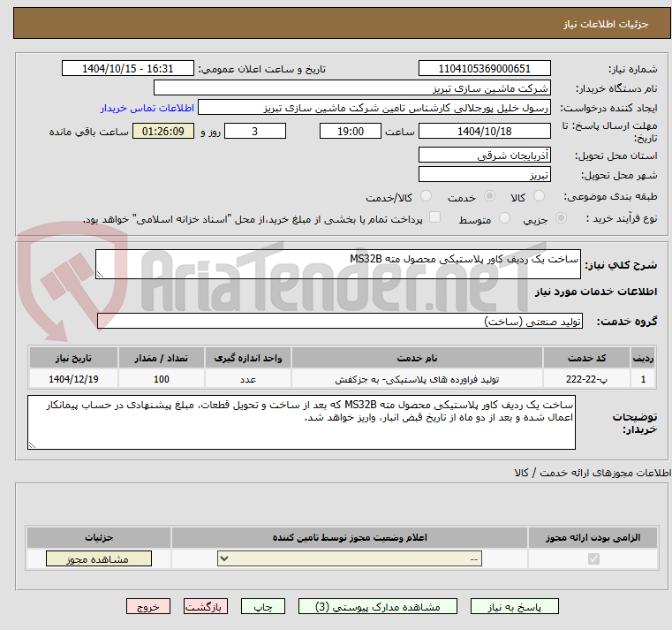
Task: Open مشاهده مدارک پیوستی (3) button
Action: coord(378,607)
